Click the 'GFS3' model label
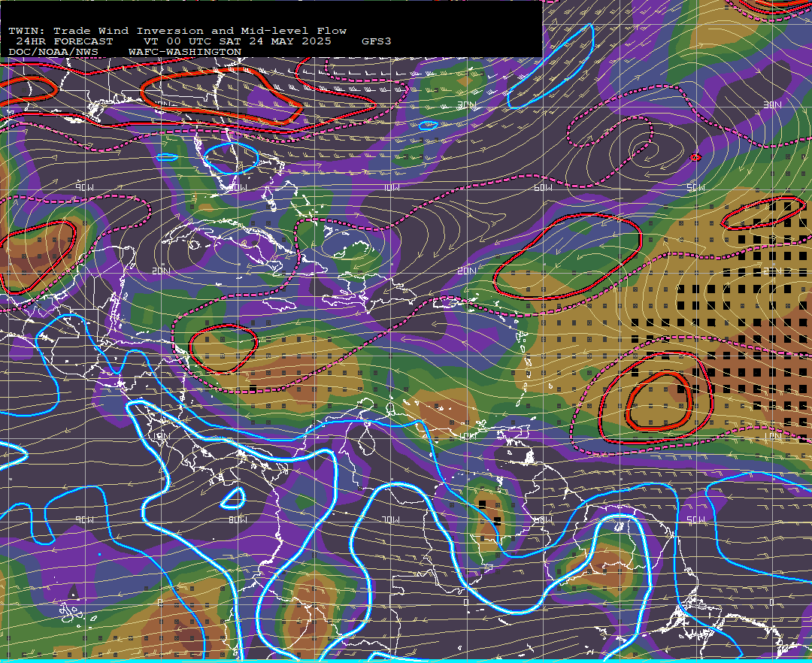Viewport: 812px width, 663px height. pos(377,41)
